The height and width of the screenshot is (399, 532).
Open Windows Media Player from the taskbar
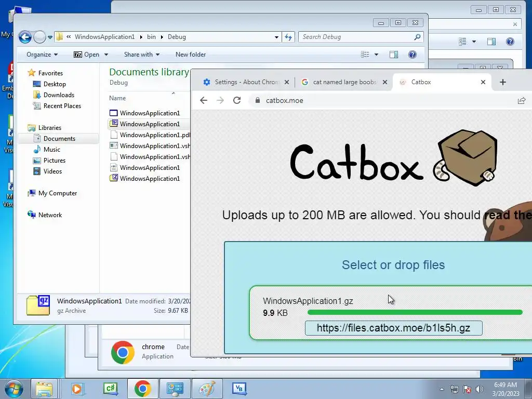point(77,389)
